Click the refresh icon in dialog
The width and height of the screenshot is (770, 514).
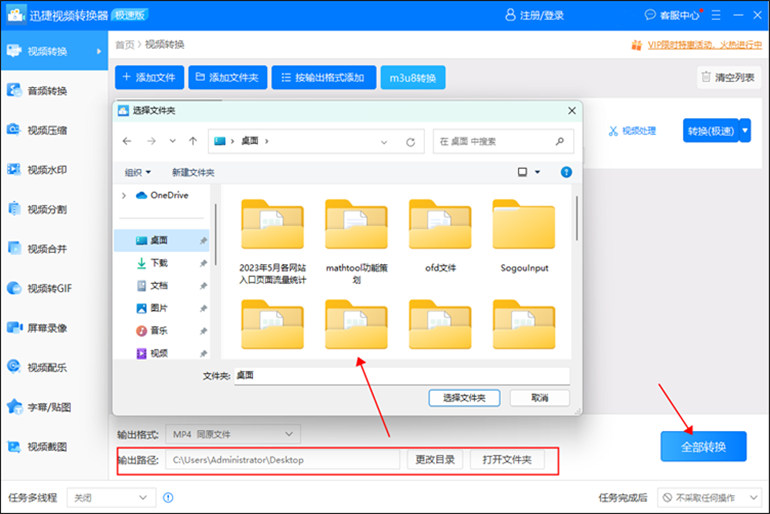411,142
